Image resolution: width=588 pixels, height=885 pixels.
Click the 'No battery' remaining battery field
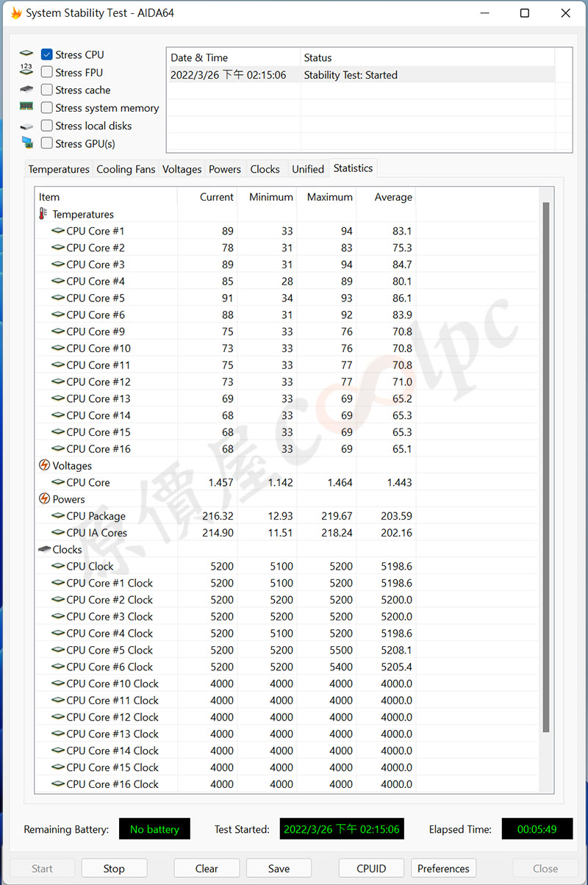click(154, 829)
